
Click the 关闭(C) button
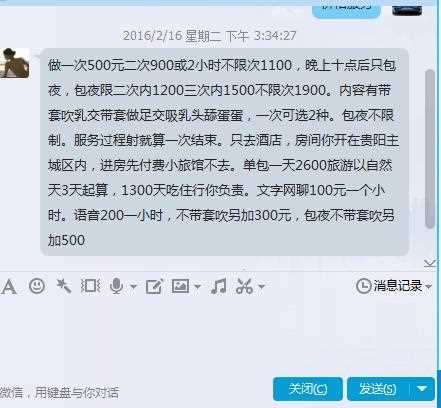click(x=307, y=389)
